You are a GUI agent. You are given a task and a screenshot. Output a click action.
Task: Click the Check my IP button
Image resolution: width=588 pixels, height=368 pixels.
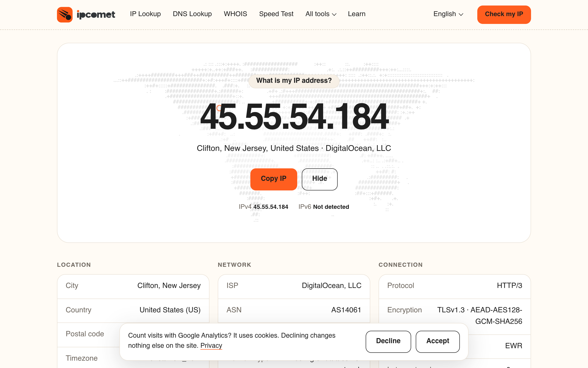click(504, 14)
